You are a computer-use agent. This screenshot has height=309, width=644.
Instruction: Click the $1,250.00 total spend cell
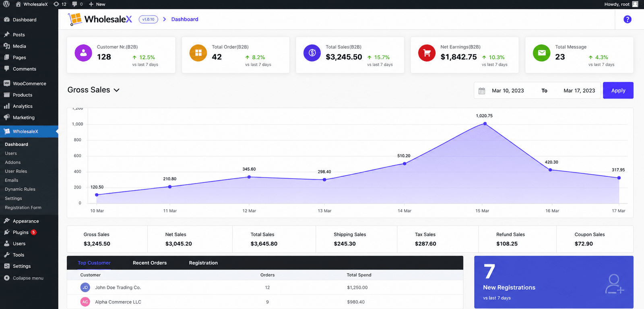(357, 288)
